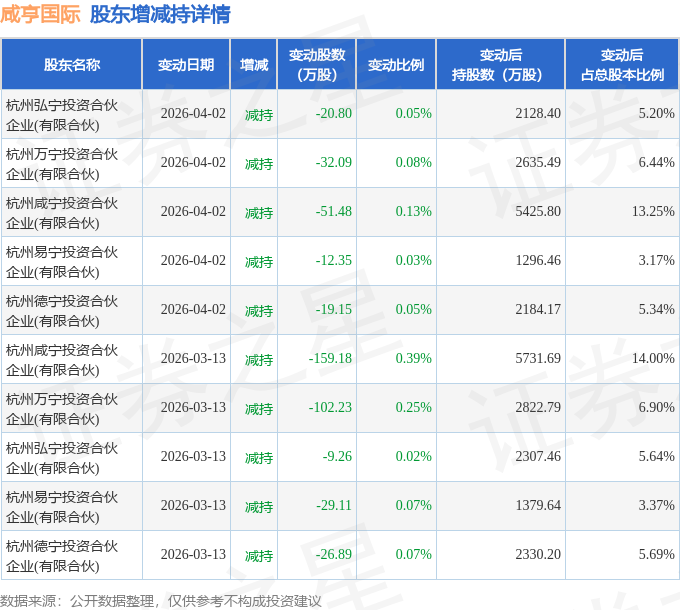Click the 咸亨国际 title text
The width and height of the screenshot is (680, 610).
(40, 14)
